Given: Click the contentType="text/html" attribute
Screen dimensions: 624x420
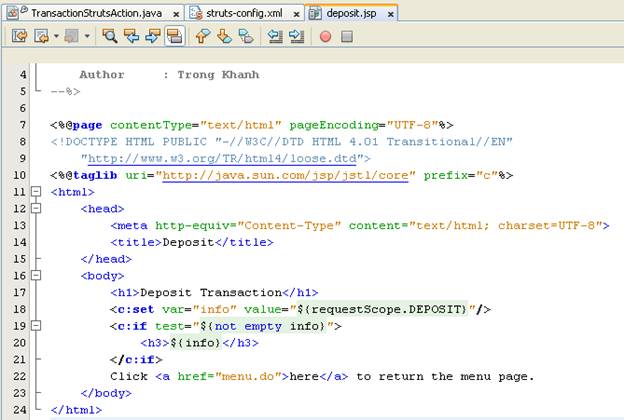Looking at the screenshot, I should coord(195,125).
